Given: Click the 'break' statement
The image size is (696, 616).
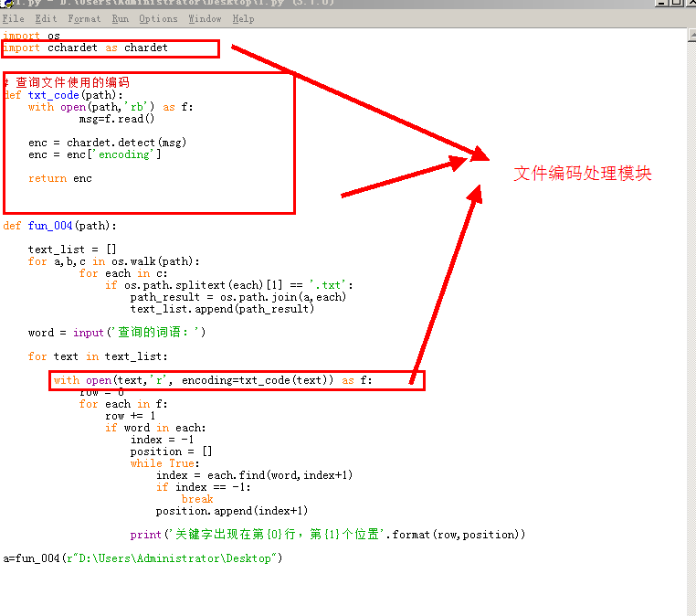Looking at the screenshot, I should point(197,500).
